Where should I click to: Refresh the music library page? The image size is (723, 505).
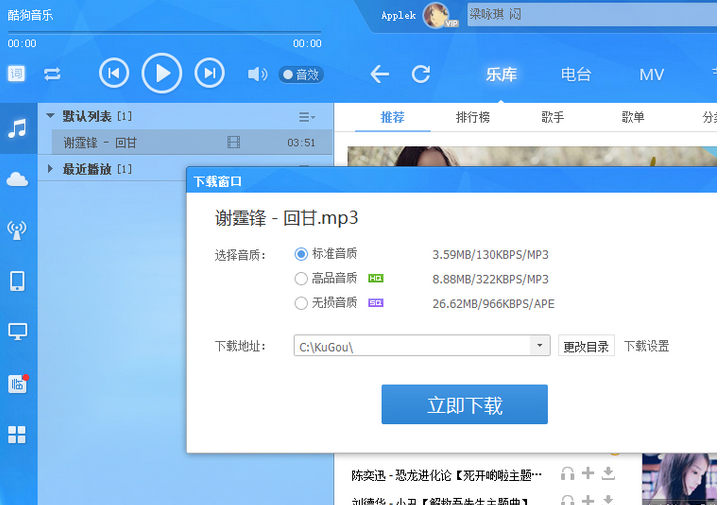[421, 74]
